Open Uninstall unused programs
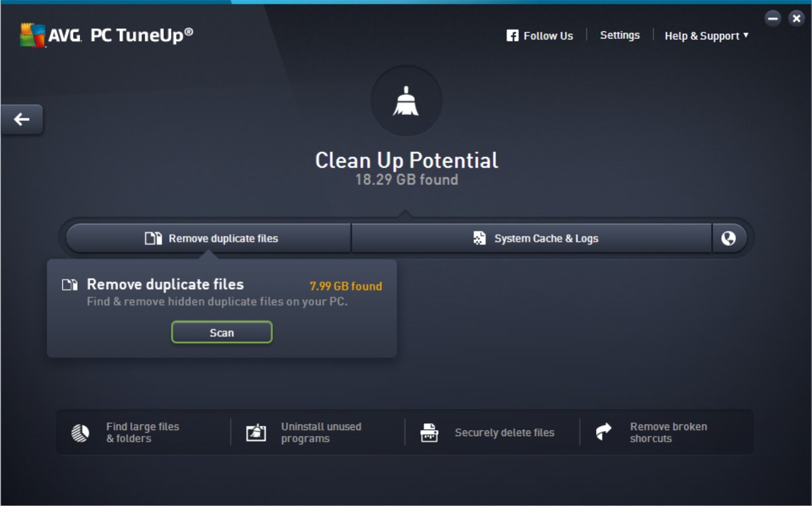812x506 pixels. click(x=318, y=432)
